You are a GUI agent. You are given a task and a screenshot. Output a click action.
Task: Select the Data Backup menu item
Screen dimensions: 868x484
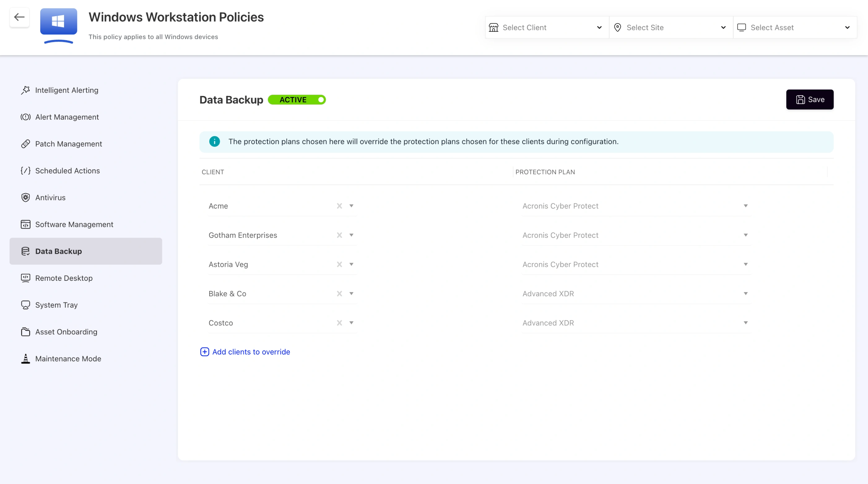(86, 251)
